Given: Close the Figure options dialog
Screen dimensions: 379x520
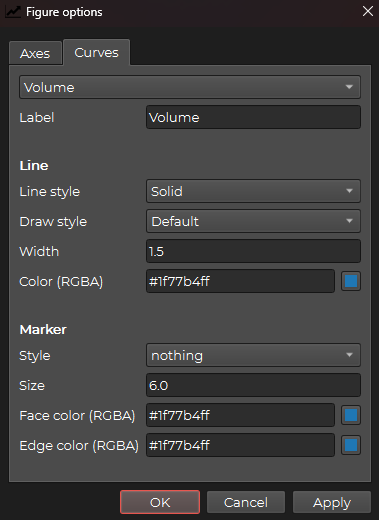Looking at the screenshot, I should 368,11.
